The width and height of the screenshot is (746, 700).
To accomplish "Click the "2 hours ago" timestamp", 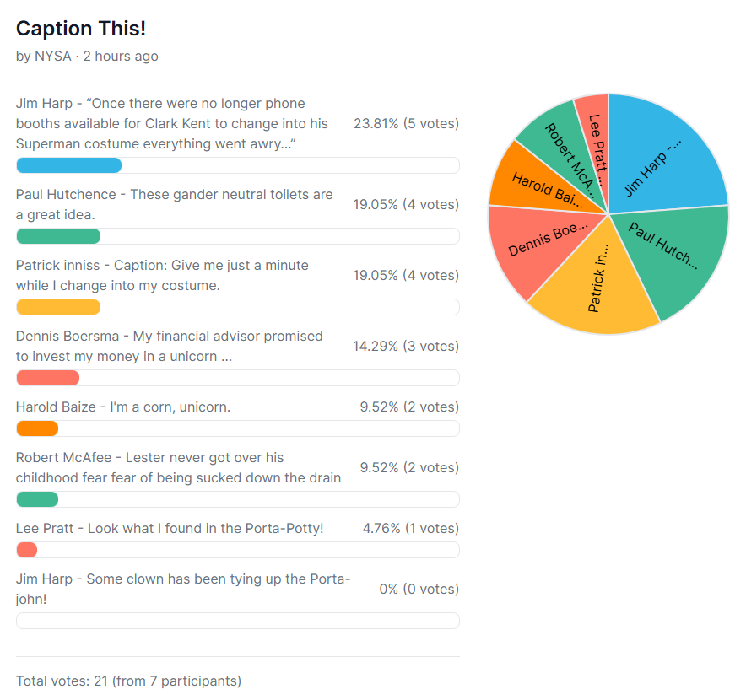I will 121,57.
